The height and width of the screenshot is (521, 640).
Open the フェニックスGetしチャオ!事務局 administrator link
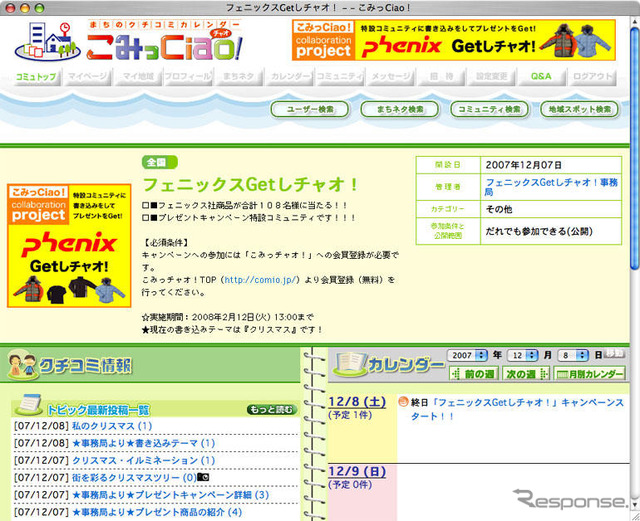pyautogui.click(x=551, y=187)
